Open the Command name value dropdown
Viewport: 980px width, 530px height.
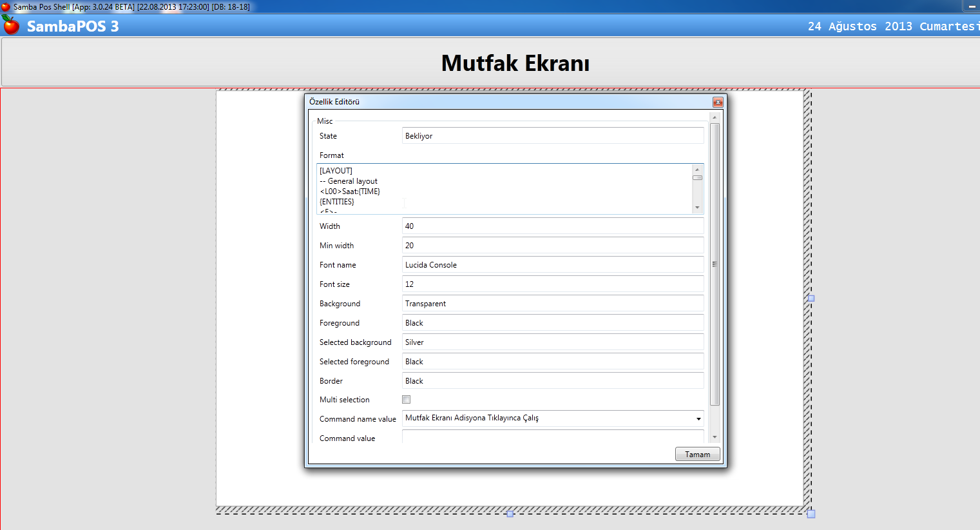pyautogui.click(x=698, y=419)
